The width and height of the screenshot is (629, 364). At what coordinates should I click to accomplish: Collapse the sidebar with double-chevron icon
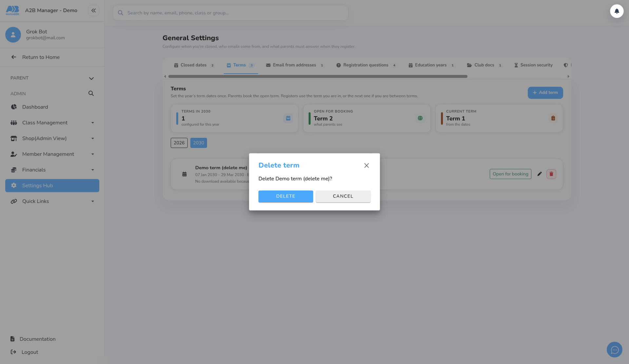click(x=94, y=10)
